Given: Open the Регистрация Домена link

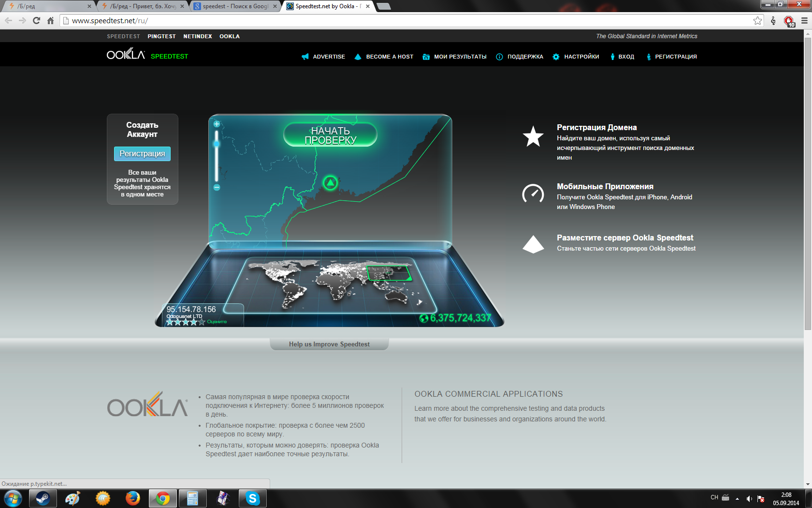Looking at the screenshot, I should pyautogui.click(x=596, y=127).
